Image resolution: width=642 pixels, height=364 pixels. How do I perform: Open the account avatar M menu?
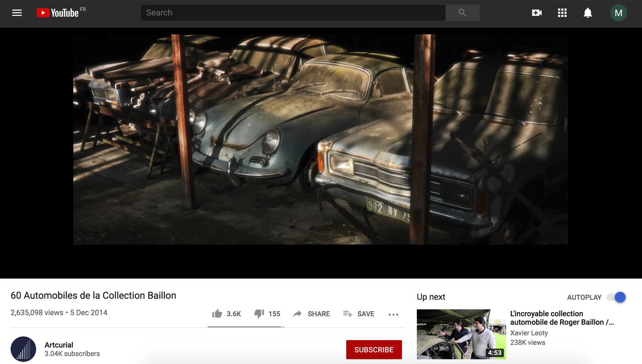tap(618, 13)
